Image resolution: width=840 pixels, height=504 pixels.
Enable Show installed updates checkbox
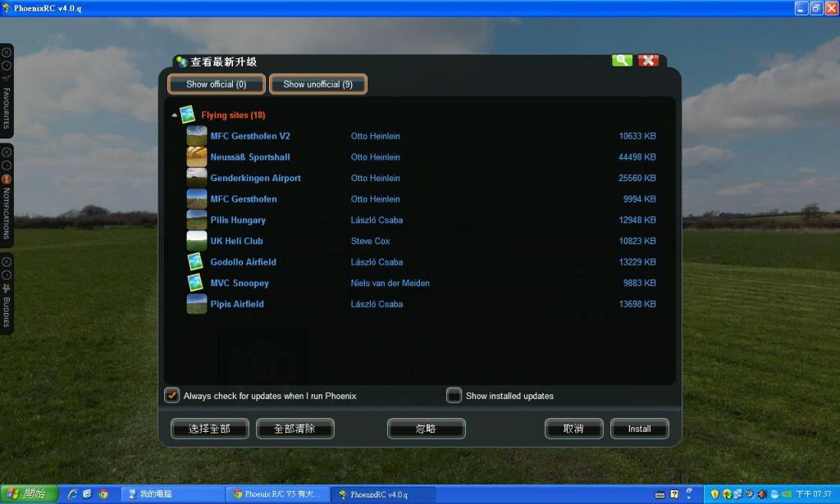[454, 395]
